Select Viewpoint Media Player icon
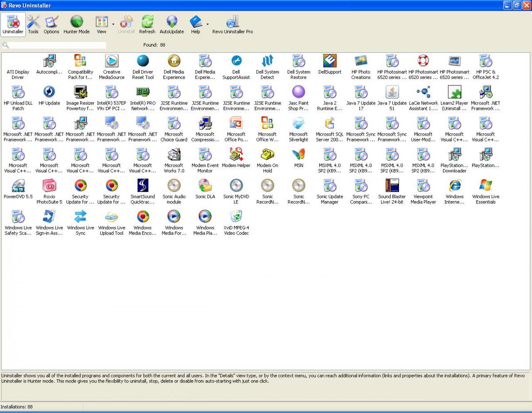The width and height of the screenshot is (532, 413). (423, 185)
